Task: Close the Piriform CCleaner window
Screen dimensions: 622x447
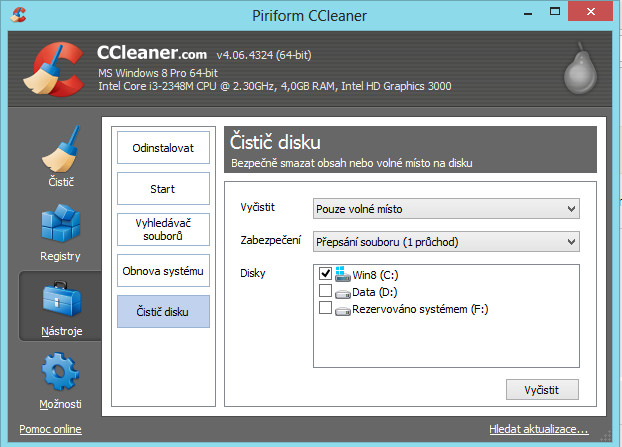Action: pos(590,11)
